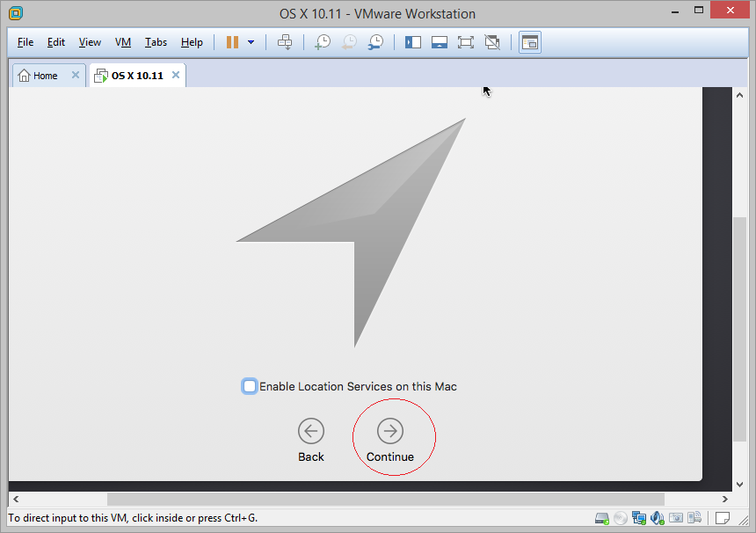Screen dimensions: 756x533
Task: Click the horizontal scrollbar thumb
Action: click(x=386, y=500)
